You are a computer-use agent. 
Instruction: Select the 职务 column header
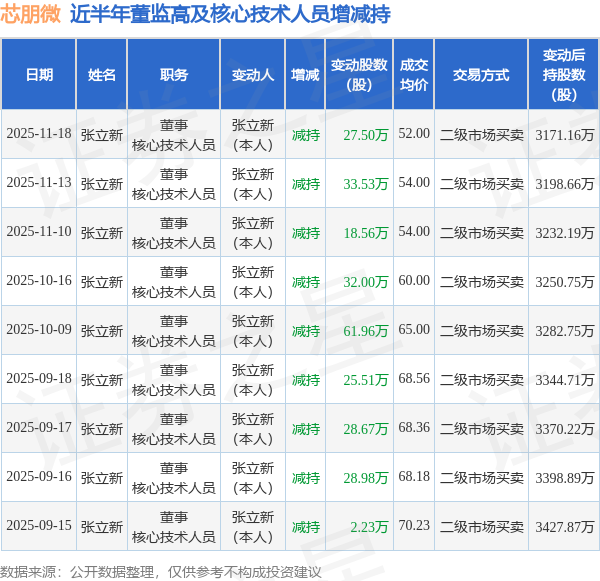[x=174, y=75]
